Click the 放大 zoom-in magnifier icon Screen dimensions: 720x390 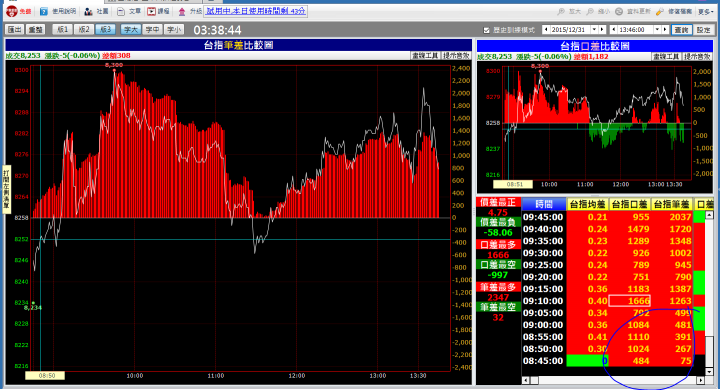point(561,11)
